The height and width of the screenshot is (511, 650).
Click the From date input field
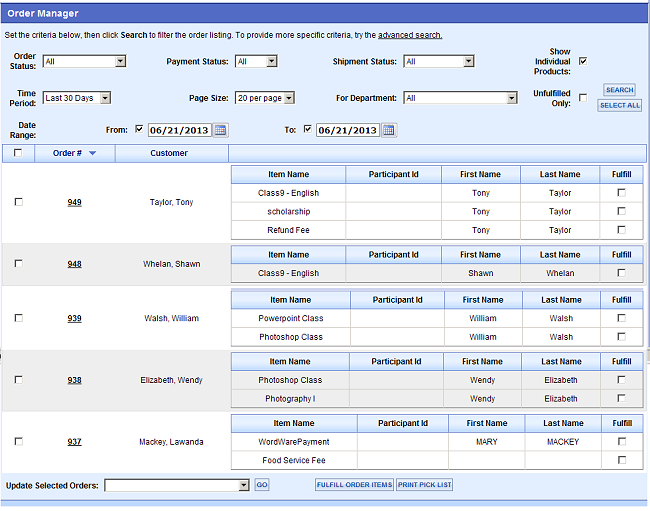click(x=178, y=130)
